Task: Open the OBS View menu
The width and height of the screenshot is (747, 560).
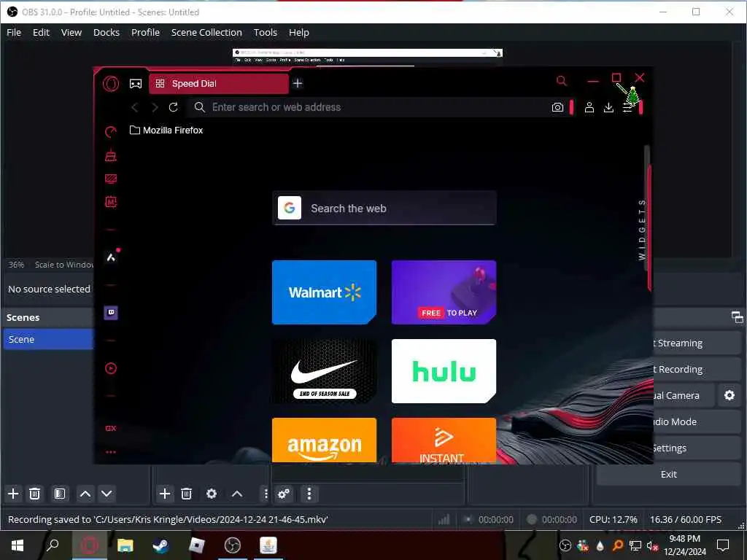Action: 71,32
